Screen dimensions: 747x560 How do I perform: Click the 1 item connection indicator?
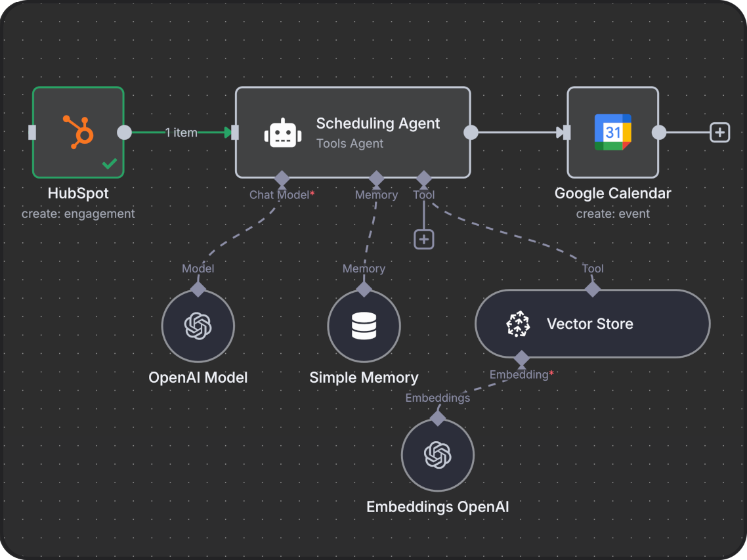(x=180, y=132)
